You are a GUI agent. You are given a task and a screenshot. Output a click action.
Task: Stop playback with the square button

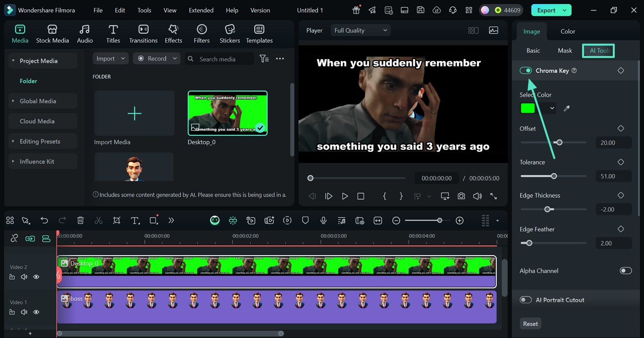[361, 196]
